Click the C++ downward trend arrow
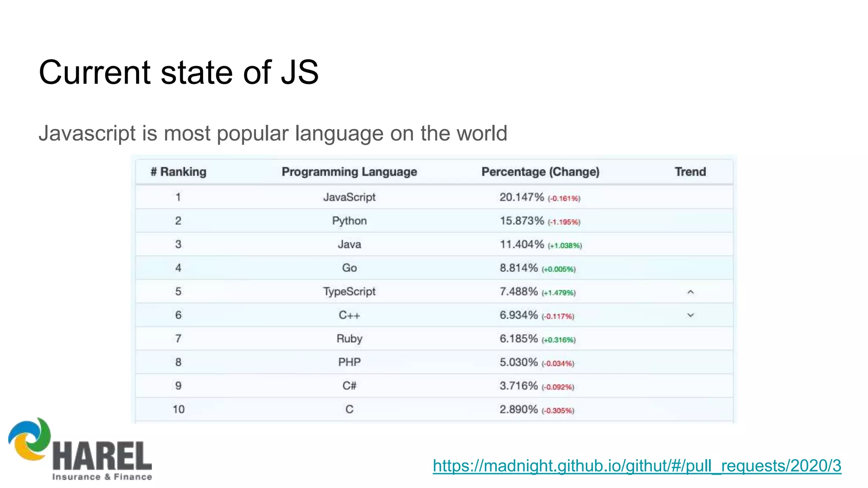Screen dimensions: 868x488 click(x=690, y=315)
